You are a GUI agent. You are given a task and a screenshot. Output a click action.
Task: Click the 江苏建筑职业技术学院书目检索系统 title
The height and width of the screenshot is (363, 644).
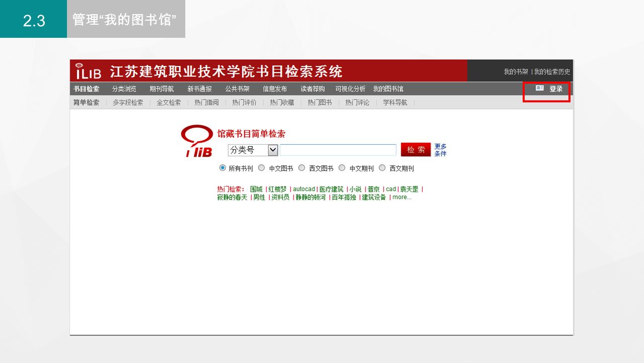[x=226, y=71]
